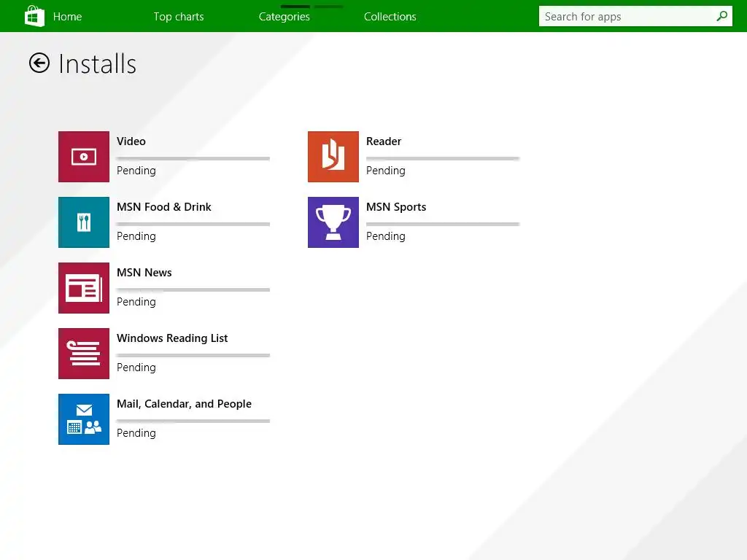Image resolution: width=747 pixels, height=560 pixels.
Task: Click the Pending status under Windows Reading List
Action: click(x=136, y=368)
